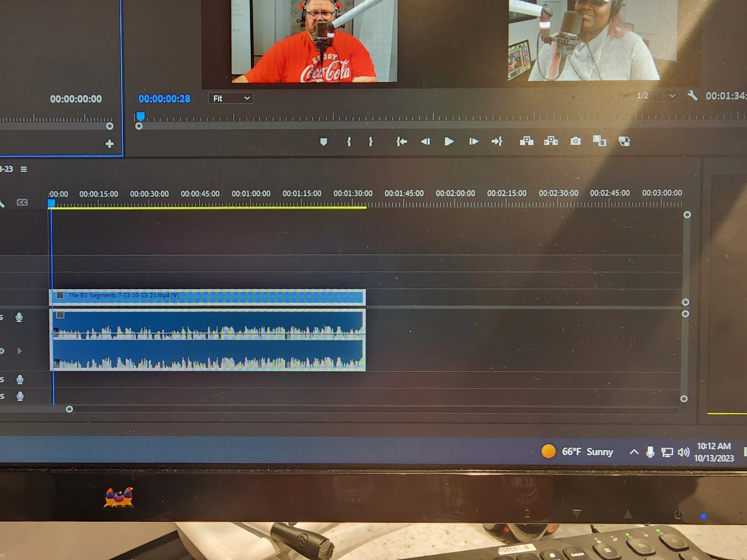Click the Lift button
This screenshot has height=560, width=747.
[526, 141]
